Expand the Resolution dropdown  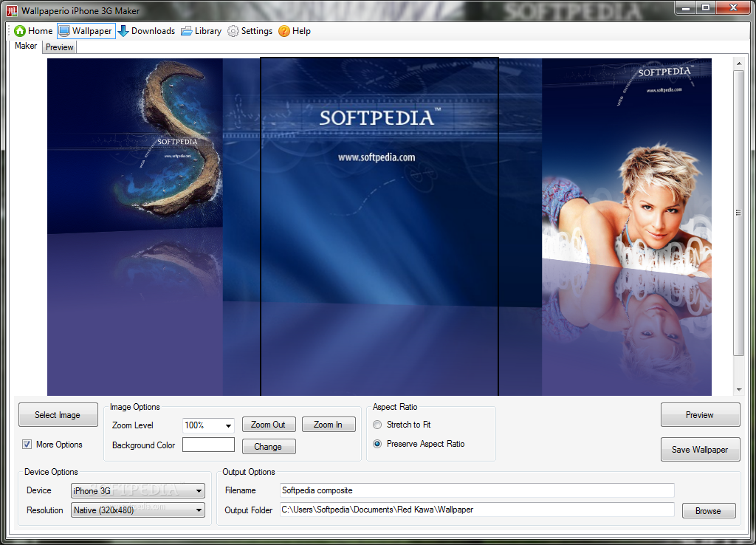[198, 510]
